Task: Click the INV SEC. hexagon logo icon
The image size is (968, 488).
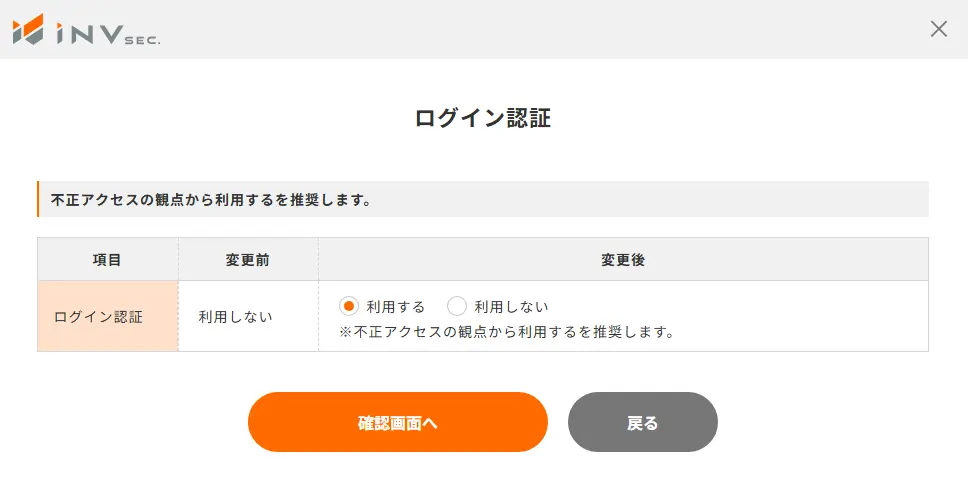Action: click(x=29, y=29)
